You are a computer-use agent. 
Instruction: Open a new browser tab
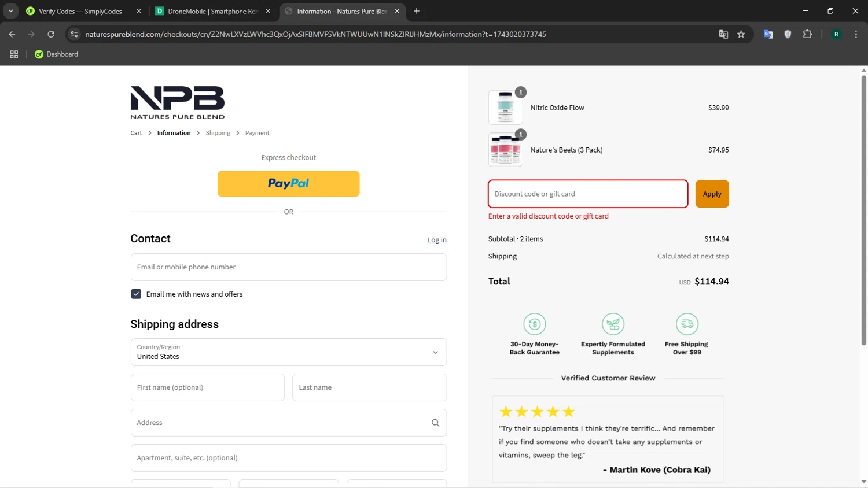(417, 11)
